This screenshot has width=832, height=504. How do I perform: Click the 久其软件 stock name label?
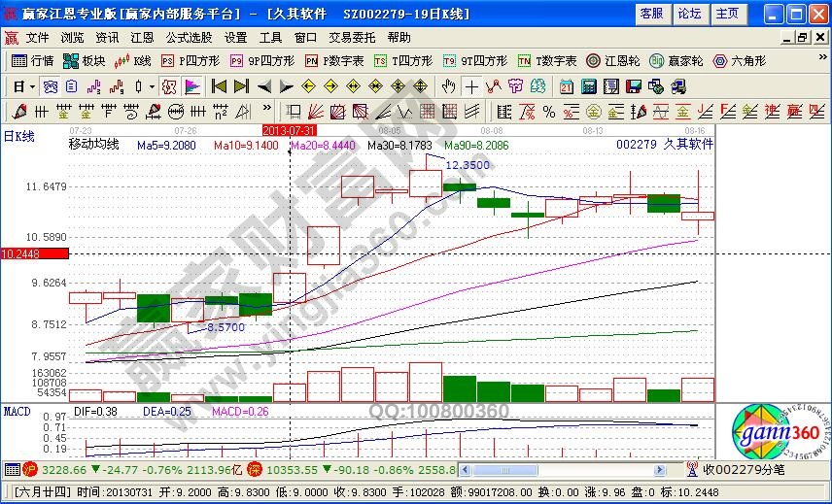coord(688,144)
